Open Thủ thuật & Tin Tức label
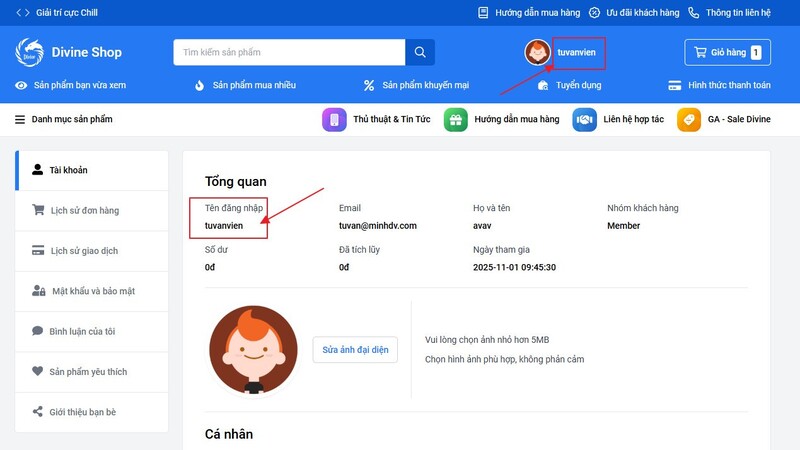This screenshot has height=450, width=800. pos(392,119)
